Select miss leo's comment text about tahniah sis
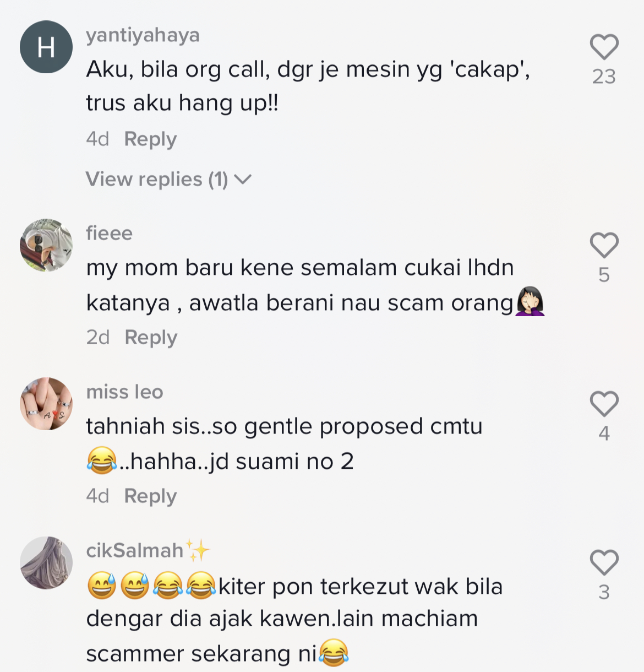The image size is (644, 672). [x=284, y=444]
